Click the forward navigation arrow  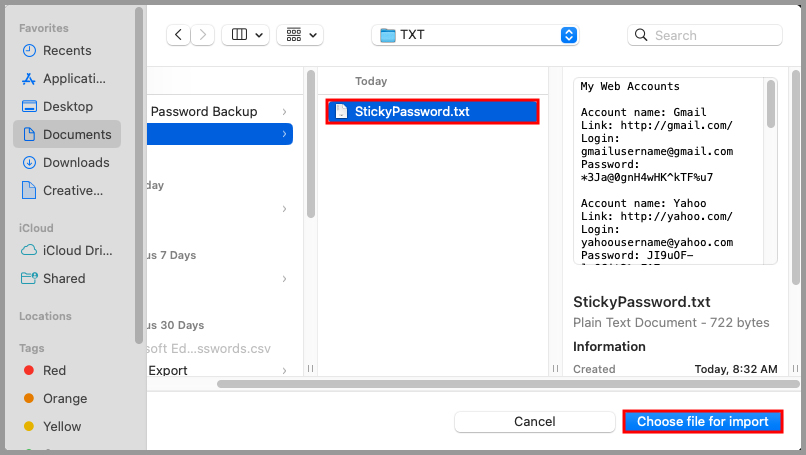pos(203,35)
